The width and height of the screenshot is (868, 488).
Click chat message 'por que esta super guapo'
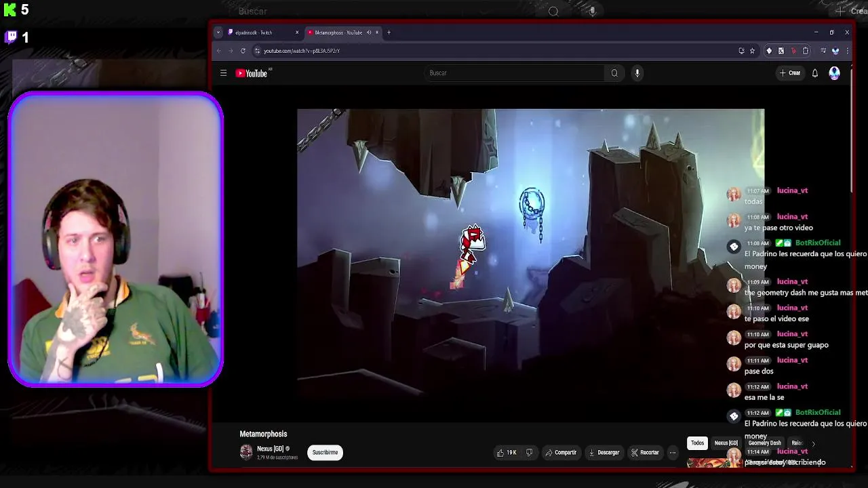(x=787, y=345)
